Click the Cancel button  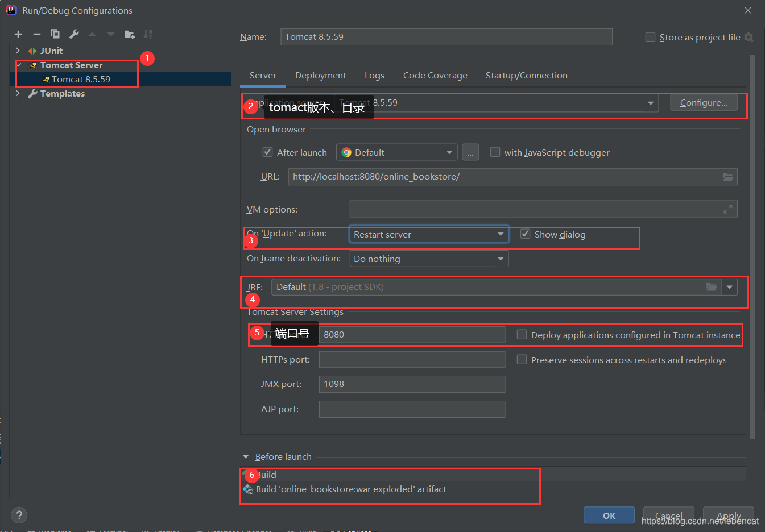[668, 516]
